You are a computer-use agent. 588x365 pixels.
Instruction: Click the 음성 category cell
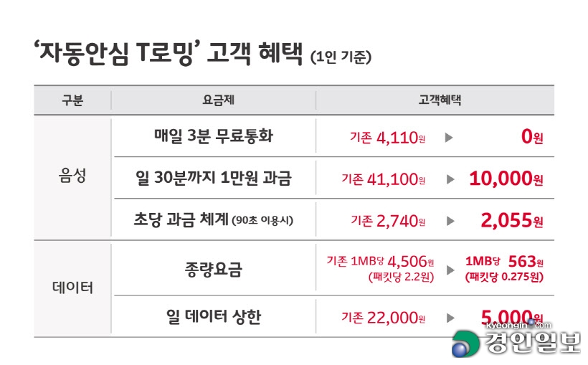72,176
